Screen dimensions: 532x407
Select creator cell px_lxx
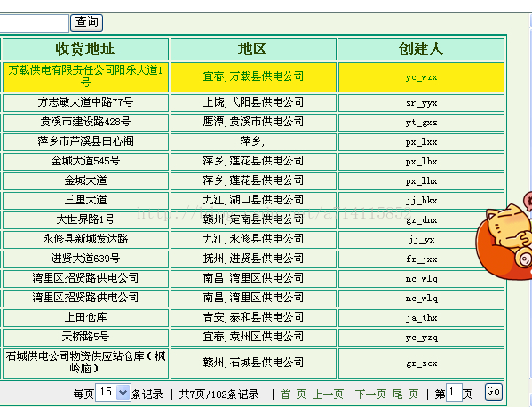click(x=421, y=142)
